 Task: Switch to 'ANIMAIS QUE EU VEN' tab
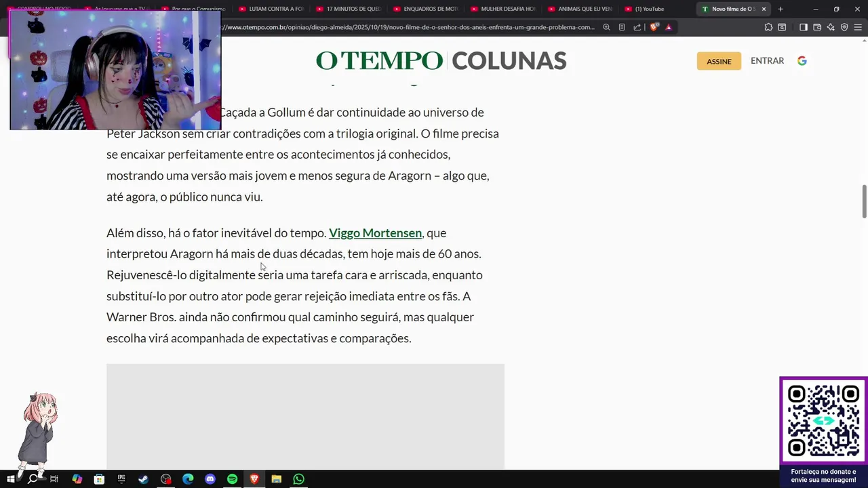(580, 9)
